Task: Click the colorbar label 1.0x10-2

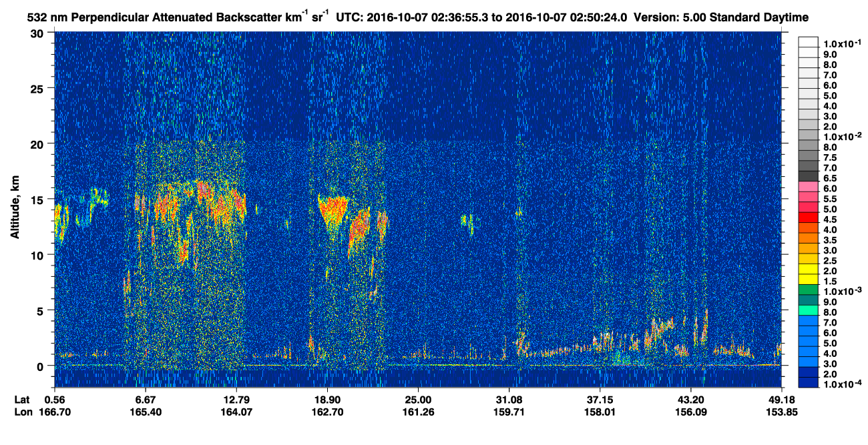Action: pos(842,136)
